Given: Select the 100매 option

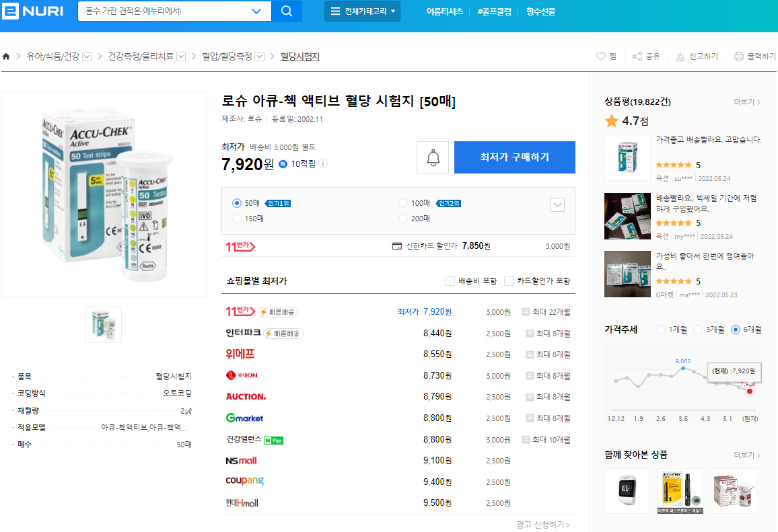Looking at the screenshot, I should click(403, 203).
